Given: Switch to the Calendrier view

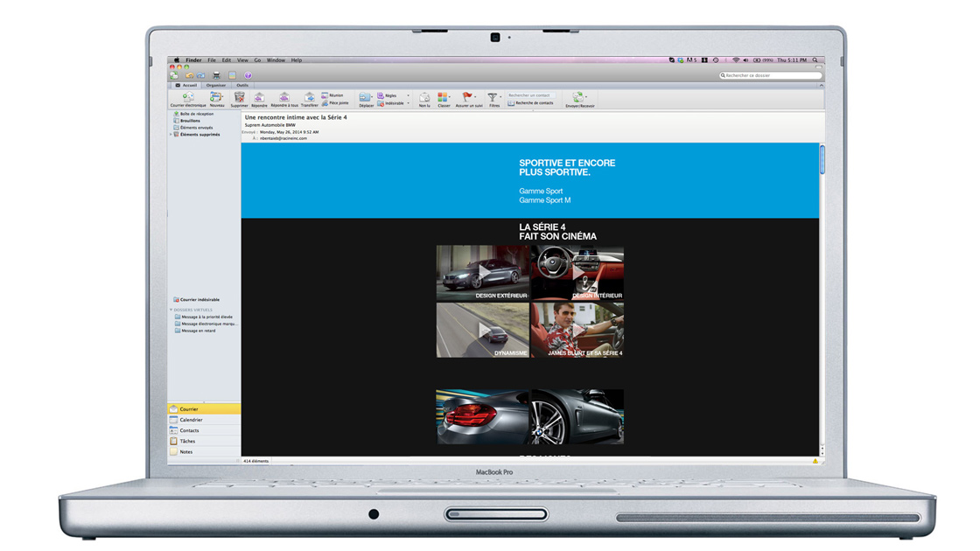Looking at the screenshot, I should (x=204, y=420).
